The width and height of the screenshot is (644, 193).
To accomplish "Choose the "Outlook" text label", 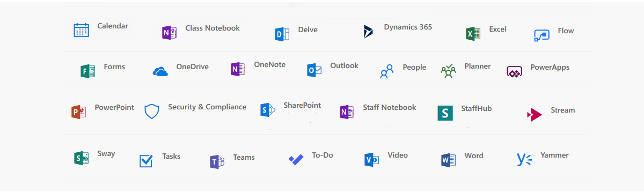I will [x=344, y=65].
